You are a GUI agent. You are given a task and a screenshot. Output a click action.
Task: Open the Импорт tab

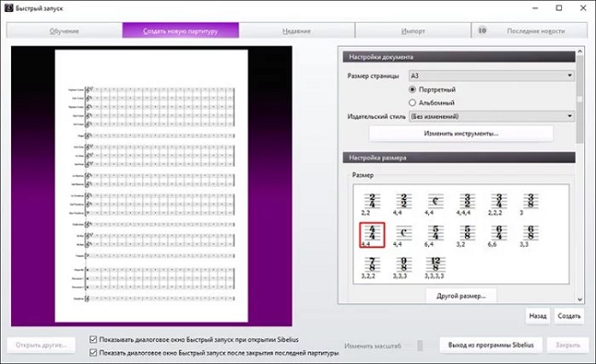tap(414, 31)
